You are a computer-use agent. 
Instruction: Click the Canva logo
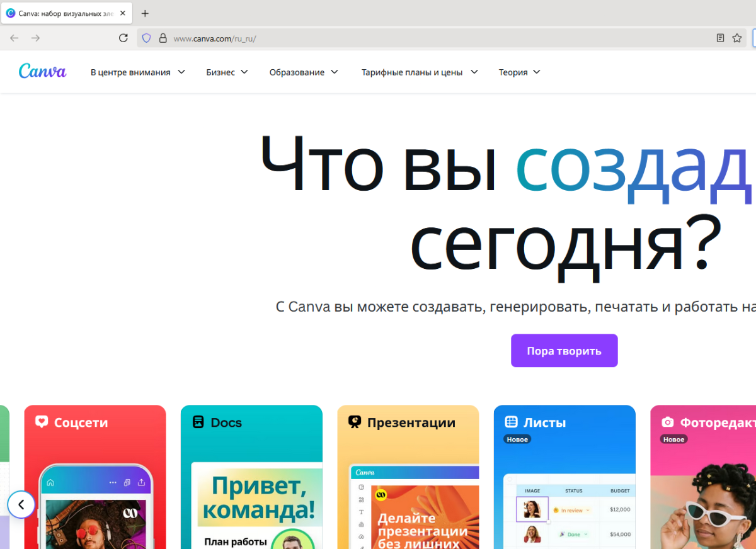point(42,71)
